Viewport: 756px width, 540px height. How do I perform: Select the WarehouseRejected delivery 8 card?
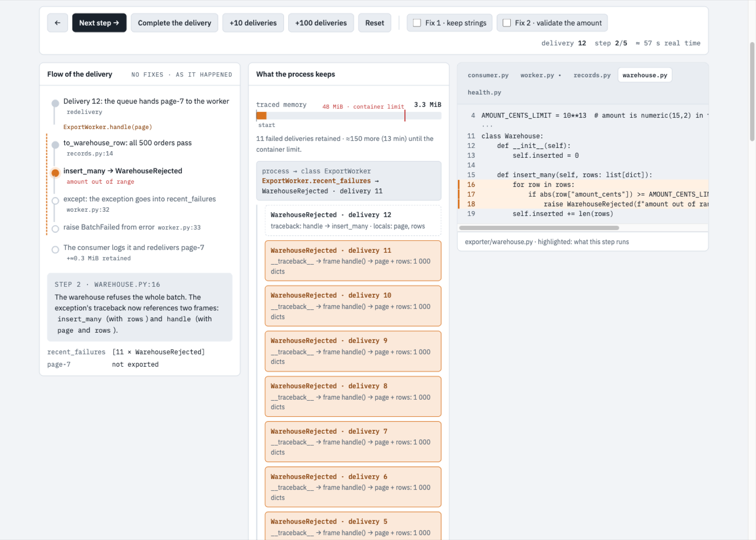353,396
